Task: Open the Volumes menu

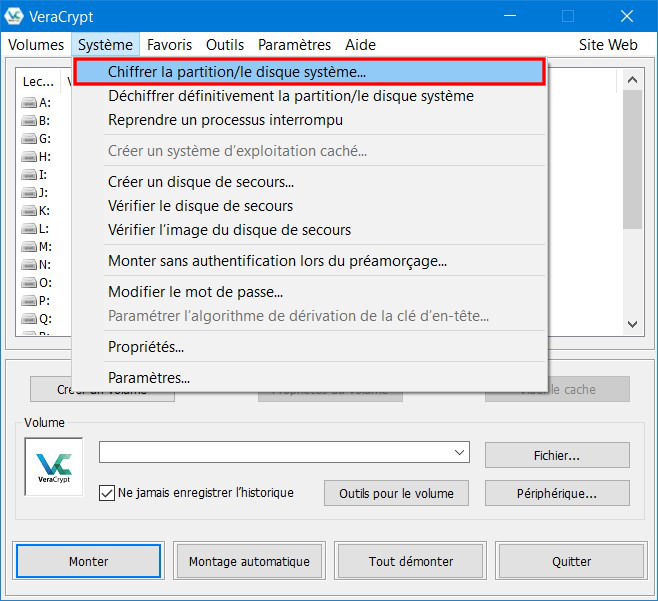Action: [x=36, y=45]
